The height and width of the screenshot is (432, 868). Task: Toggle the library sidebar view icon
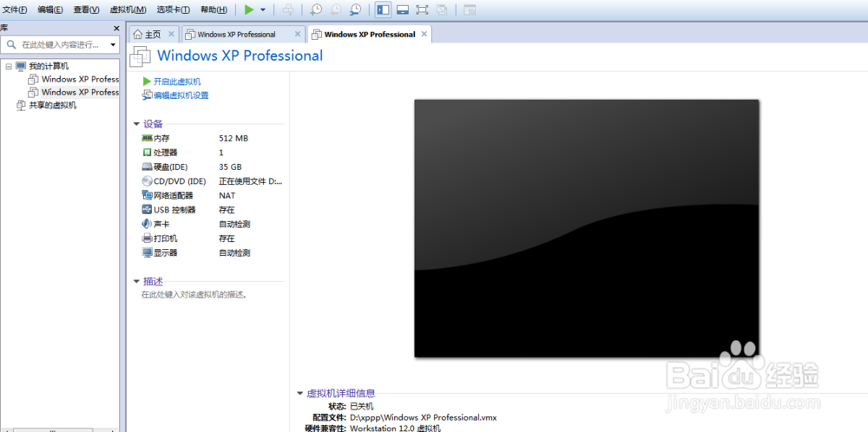pos(383,10)
